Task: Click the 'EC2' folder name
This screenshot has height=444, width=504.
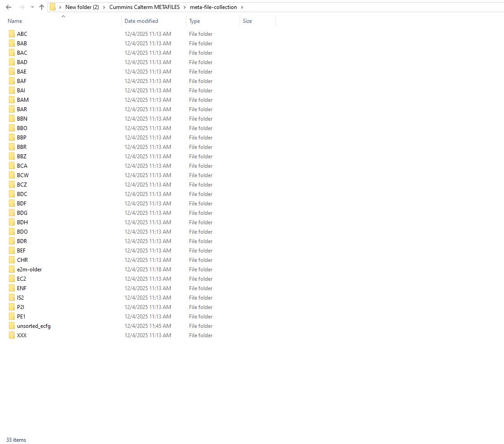Action: pyautogui.click(x=22, y=279)
